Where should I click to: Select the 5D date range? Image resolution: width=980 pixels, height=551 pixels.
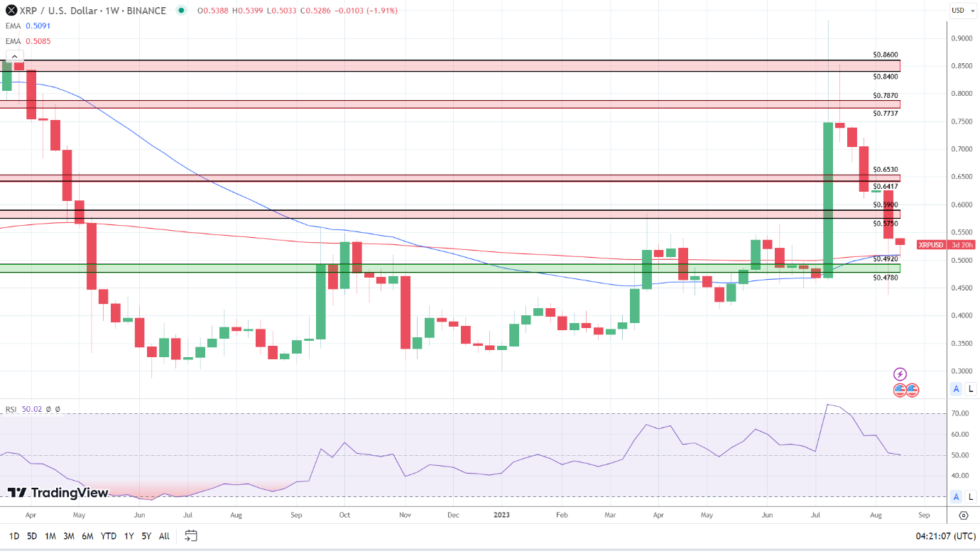pos(32,536)
